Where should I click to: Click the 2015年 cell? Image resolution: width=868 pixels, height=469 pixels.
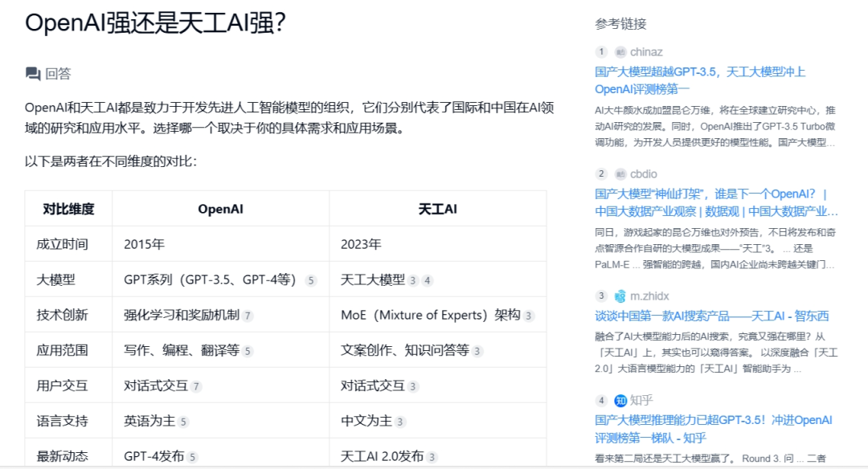point(144,244)
